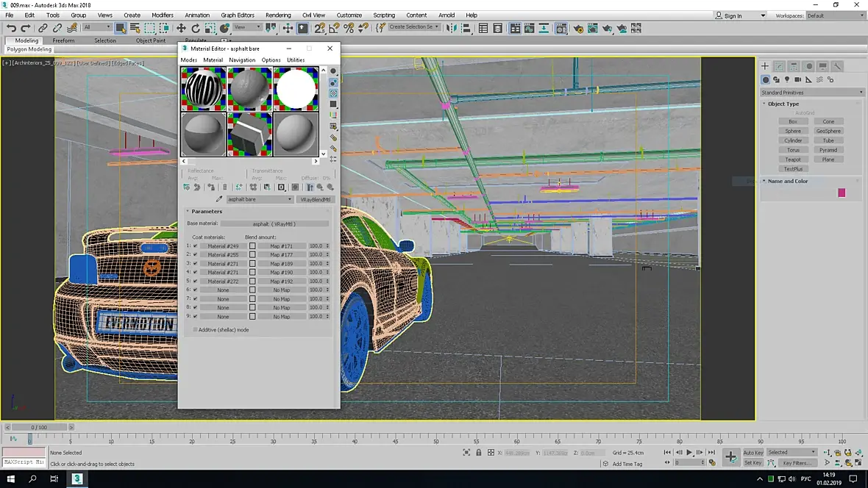Click the Select Object tool icon
Viewport: 868px width, 488px height.
coord(121,28)
